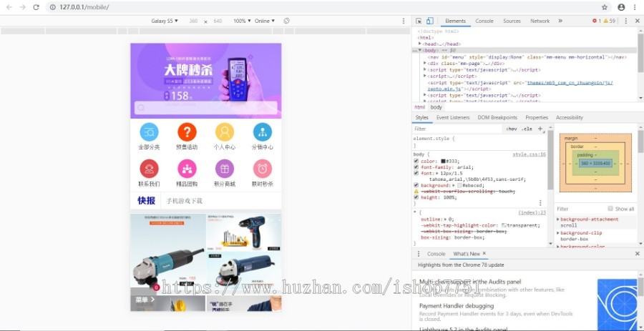Click the search magnifier in the mobile page

[141, 108]
